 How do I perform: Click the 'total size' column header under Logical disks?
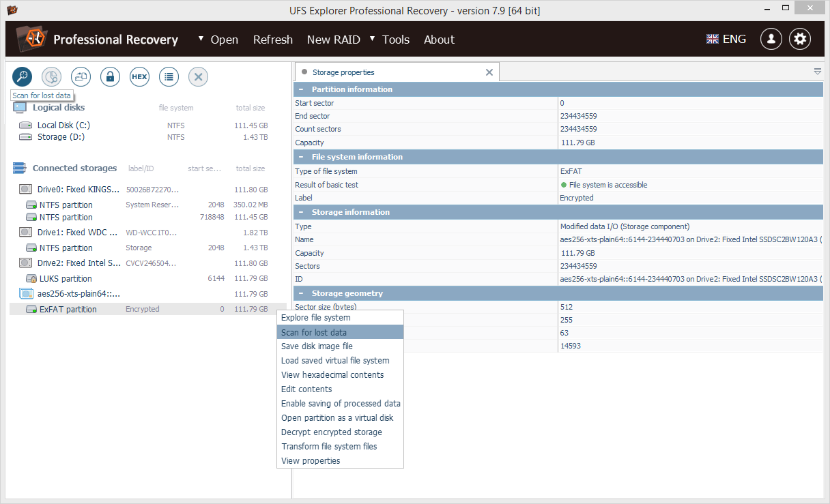coord(251,108)
